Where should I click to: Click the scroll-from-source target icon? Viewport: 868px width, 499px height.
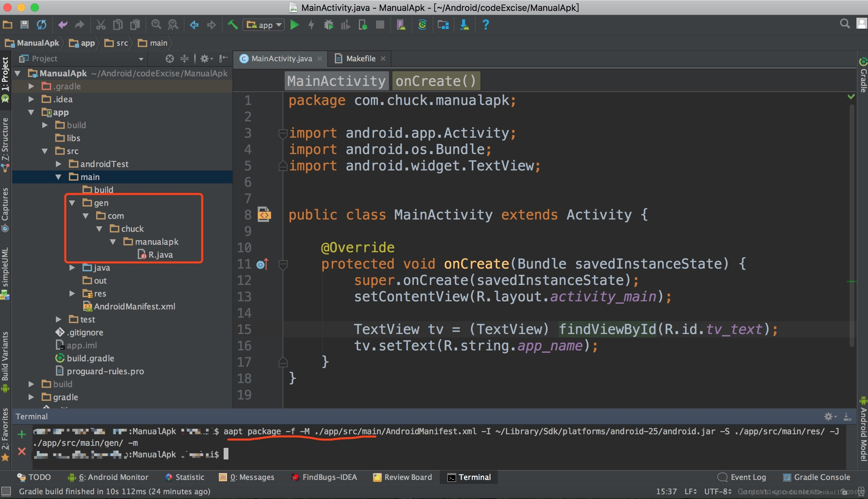[169, 59]
